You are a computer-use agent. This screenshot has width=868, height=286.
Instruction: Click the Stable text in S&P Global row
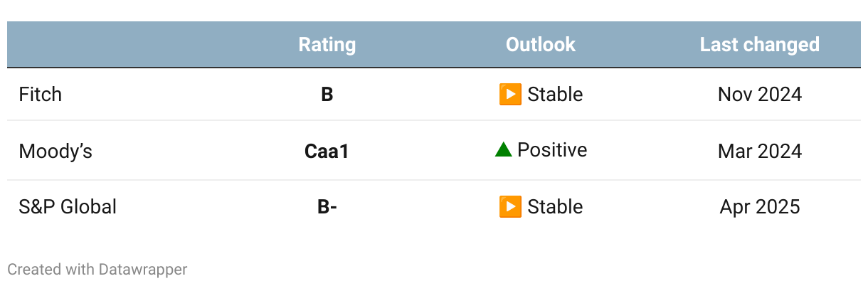click(555, 206)
